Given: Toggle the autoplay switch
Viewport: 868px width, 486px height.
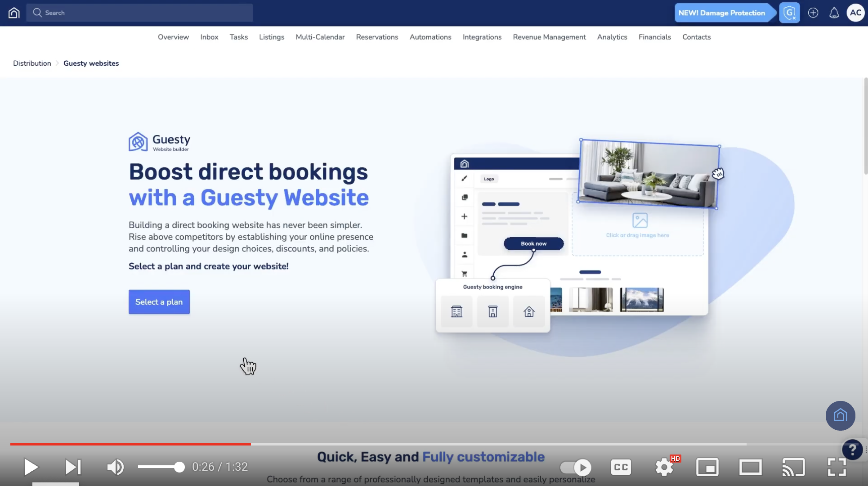Looking at the screenshot, I should [576, 467].
